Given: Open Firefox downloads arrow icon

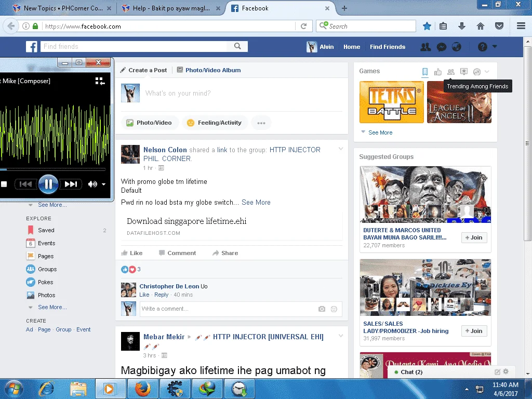Looking at the screenshot, I should tap(462, 26).
